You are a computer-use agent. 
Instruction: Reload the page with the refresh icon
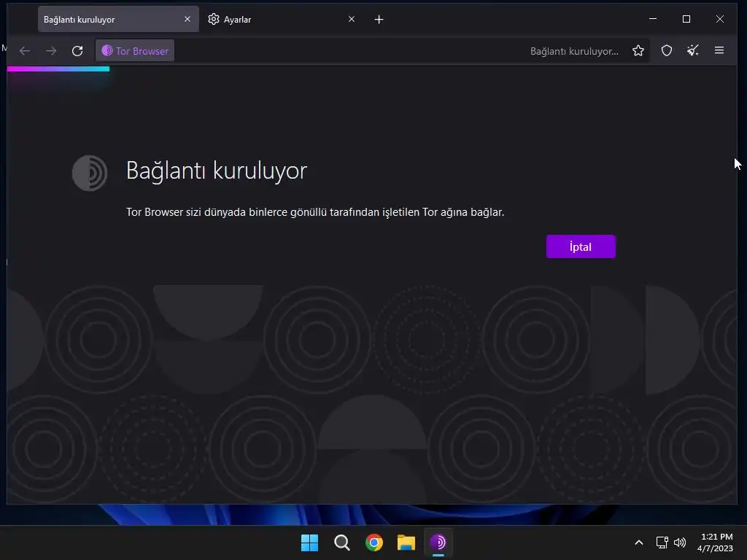coord(77,51)
